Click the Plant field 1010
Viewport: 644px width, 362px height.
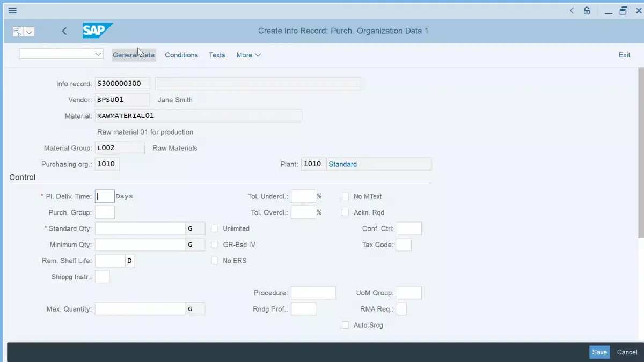[313, 164]
